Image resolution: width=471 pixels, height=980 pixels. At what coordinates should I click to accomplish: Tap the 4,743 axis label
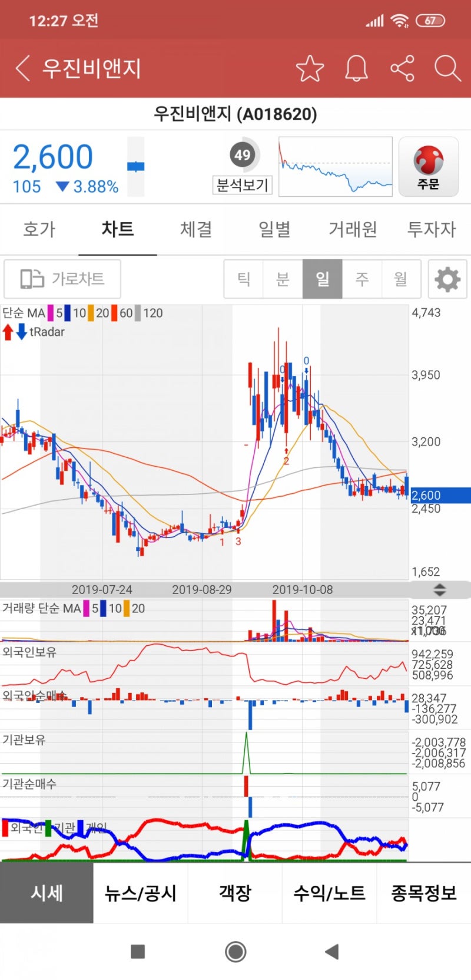(426, 312)
